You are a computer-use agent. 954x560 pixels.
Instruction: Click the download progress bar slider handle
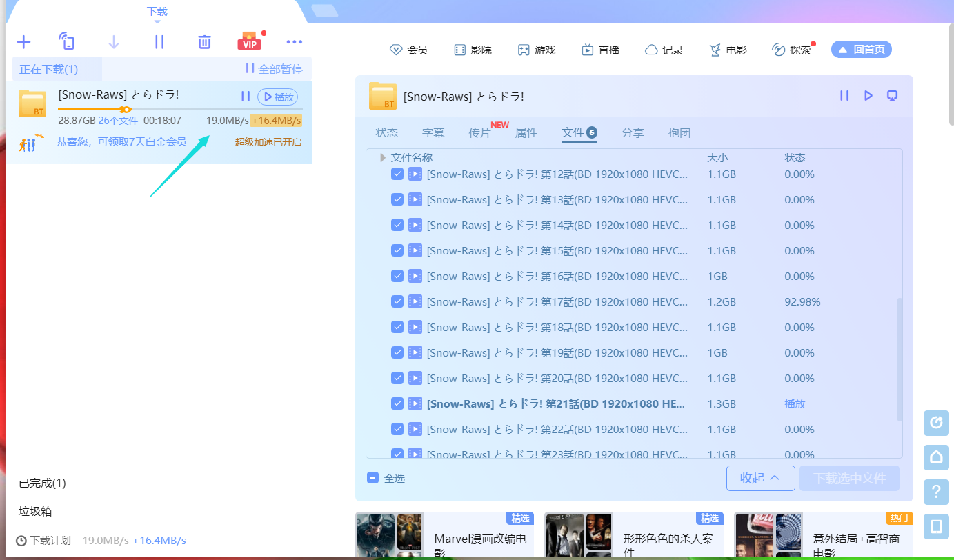pyautogui.click(x=125, y=109)
